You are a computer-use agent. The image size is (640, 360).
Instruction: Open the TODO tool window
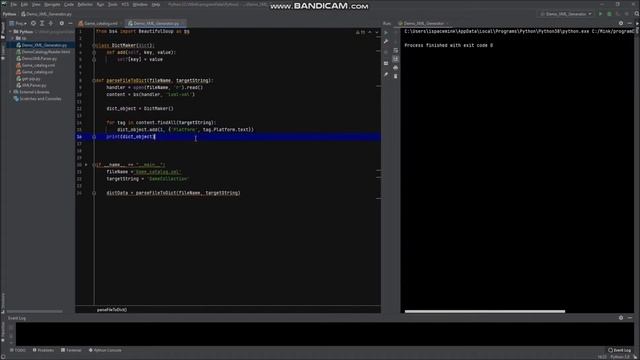pos(18,350)
